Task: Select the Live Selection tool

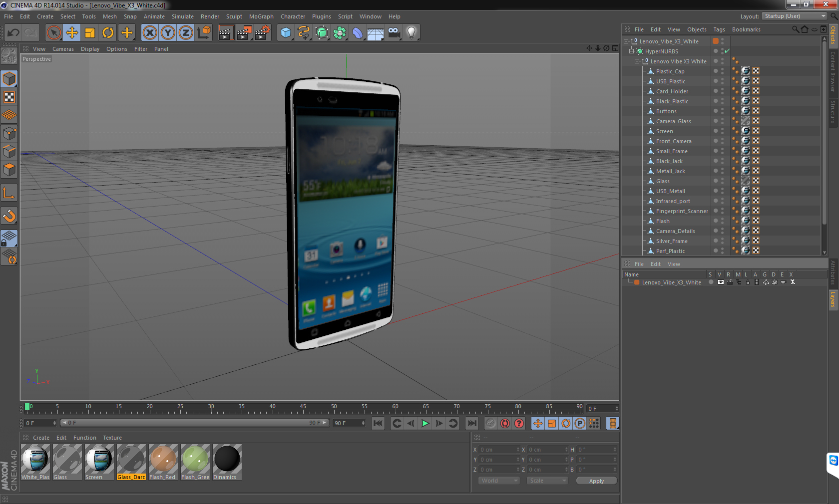Action: pyautogui.click(x=53, y=33)
